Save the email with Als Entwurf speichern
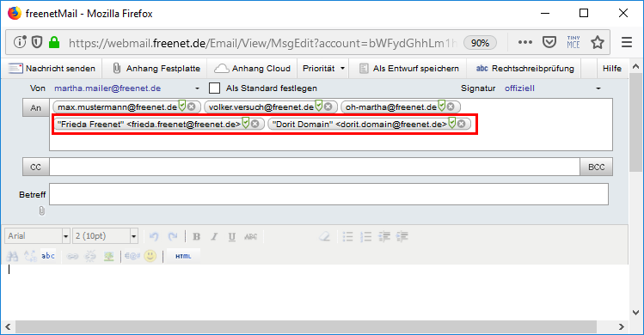Viewport: 644px width, 335px height. tap(409, 69)
